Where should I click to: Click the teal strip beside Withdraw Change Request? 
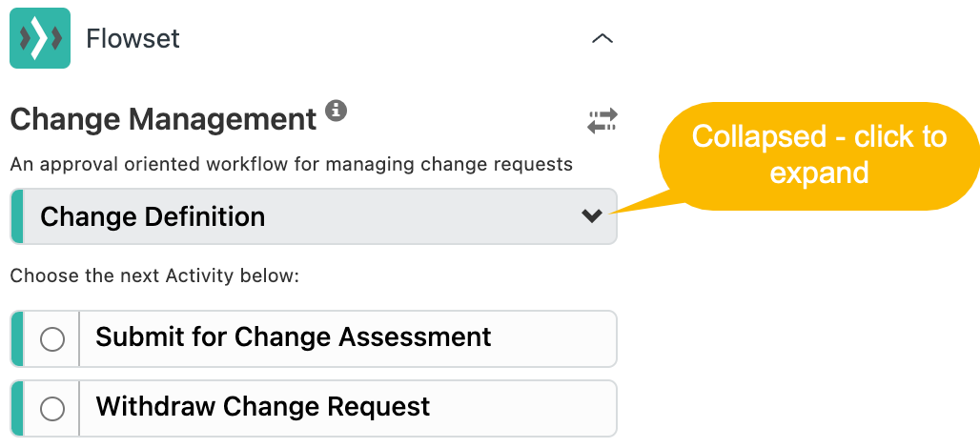[17, 409]
